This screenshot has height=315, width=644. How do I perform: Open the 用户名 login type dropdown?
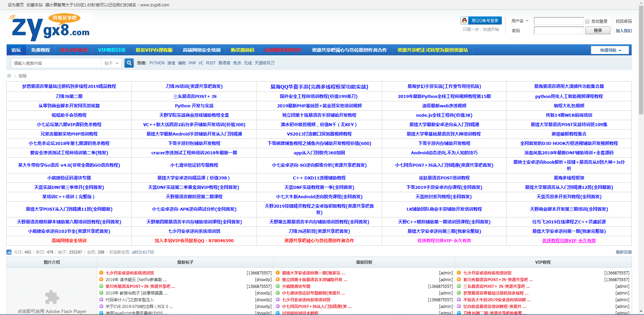[x=520, y=21]
